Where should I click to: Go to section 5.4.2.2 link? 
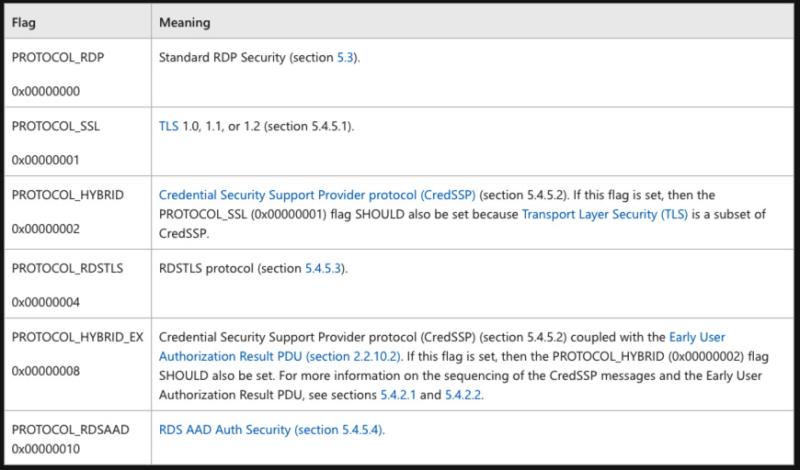[x=463, y=395]
